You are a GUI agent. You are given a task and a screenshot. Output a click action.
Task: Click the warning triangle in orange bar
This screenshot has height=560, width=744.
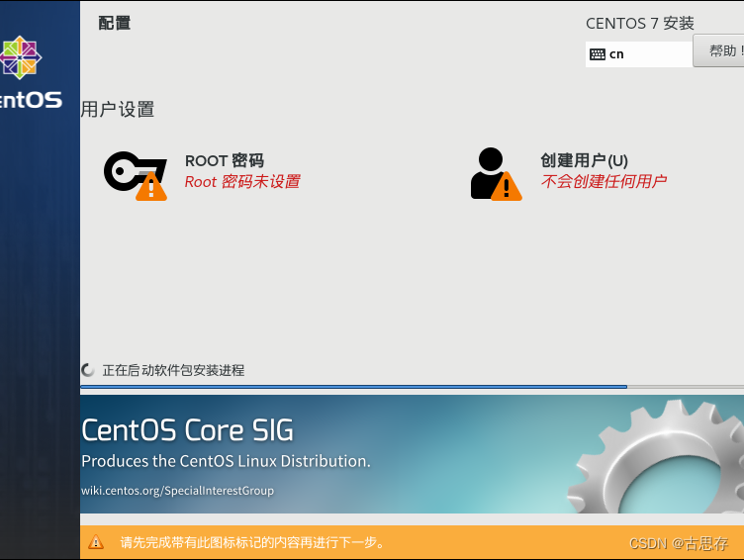(x=96, y=541)
